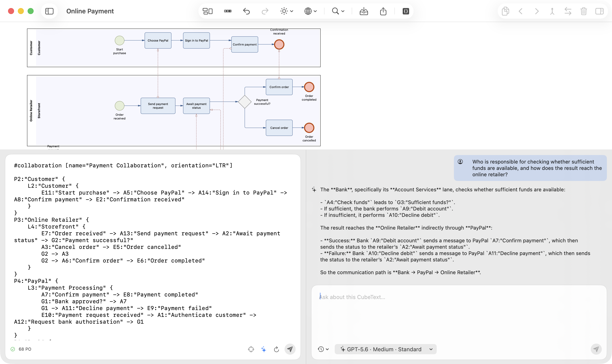This screenshot has width=612, height=364.
Task: Open the globe language dropdown
Action: (x=310, y=11)
